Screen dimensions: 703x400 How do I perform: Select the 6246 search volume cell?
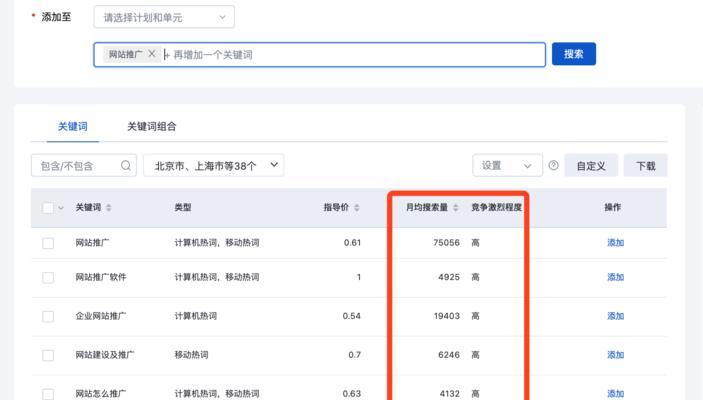(x=449, y=355)
